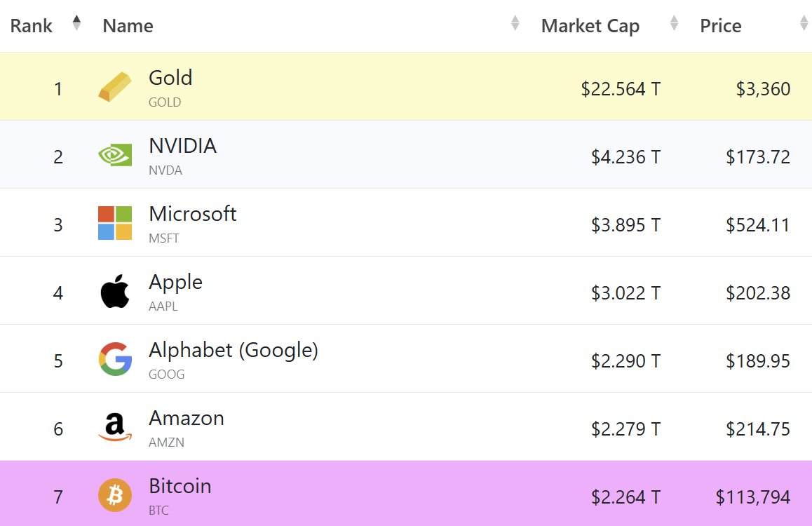Click the NVIDIA logo icon
This screenshot has width=812, height=526.
pos(114,156)
